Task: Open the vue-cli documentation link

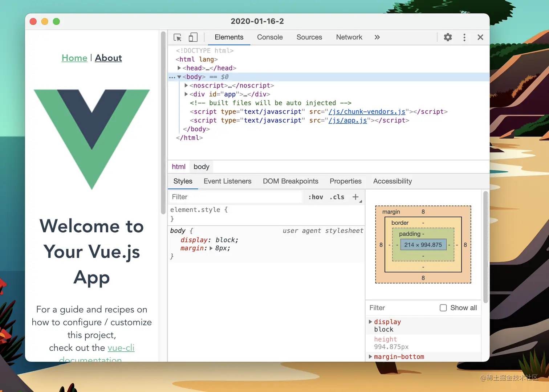Action: click(x=121, y=348)
